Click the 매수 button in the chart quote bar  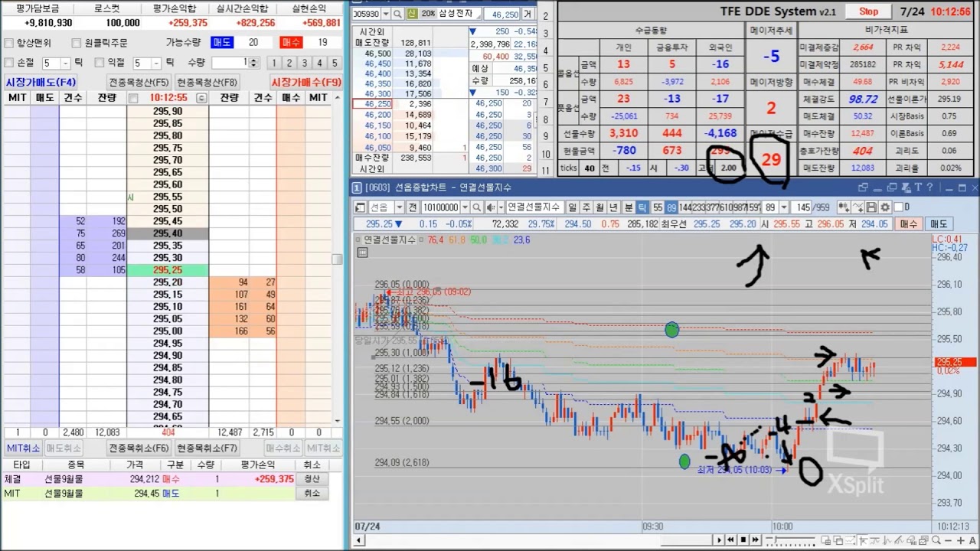pos(909,224)
